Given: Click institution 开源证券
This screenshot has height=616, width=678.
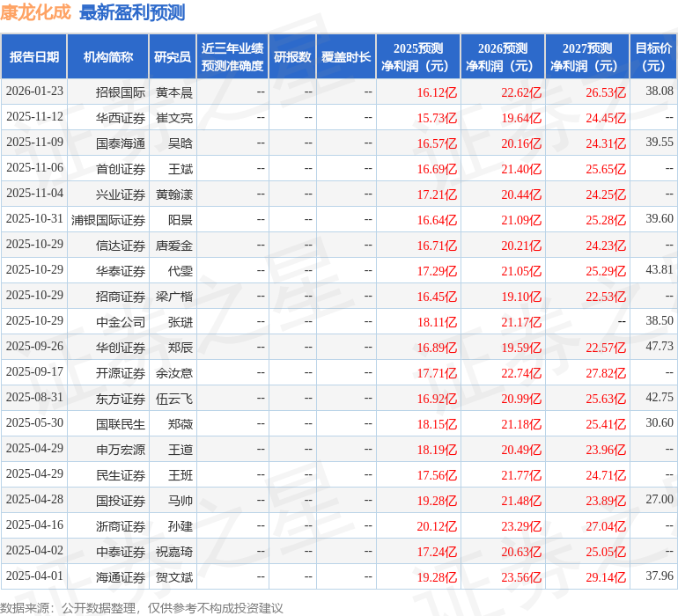Looking at the screenshot, I should (121, 373).
